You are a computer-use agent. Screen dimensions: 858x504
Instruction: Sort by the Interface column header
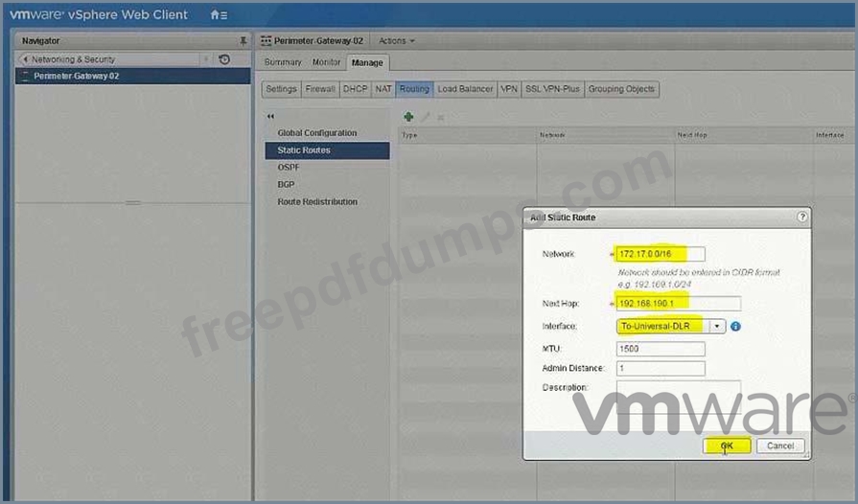point(834,135)
